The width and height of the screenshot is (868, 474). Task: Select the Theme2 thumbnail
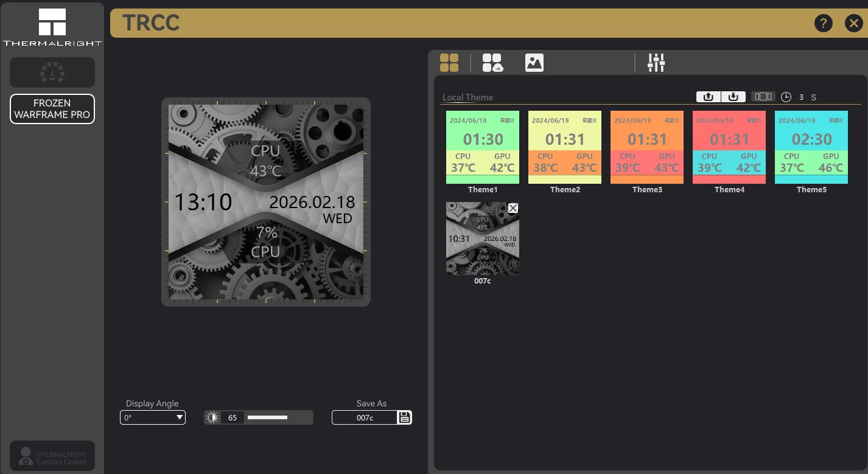pyautogui.click(x=565, y=147)
